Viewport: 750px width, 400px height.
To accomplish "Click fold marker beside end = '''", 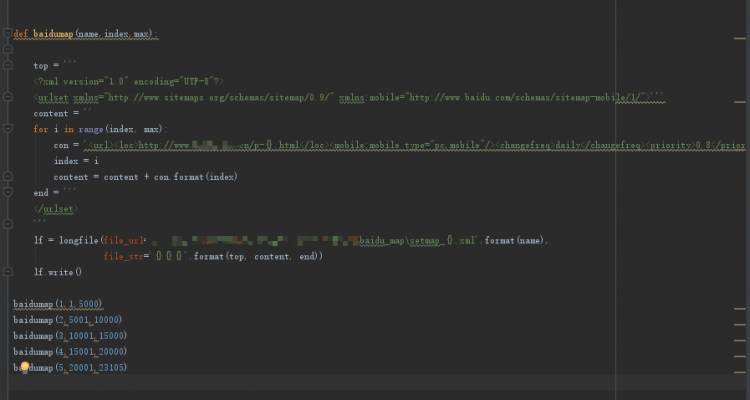I will 7,192.
